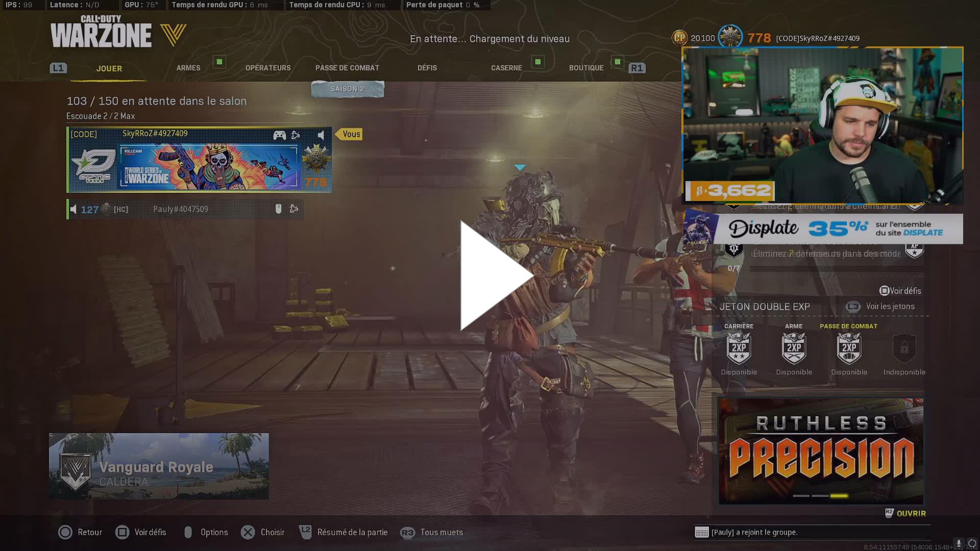Expand the squad dropdown arrow above the operator
The width and height of the screenshot is (980, 551).
coord(521,166)
